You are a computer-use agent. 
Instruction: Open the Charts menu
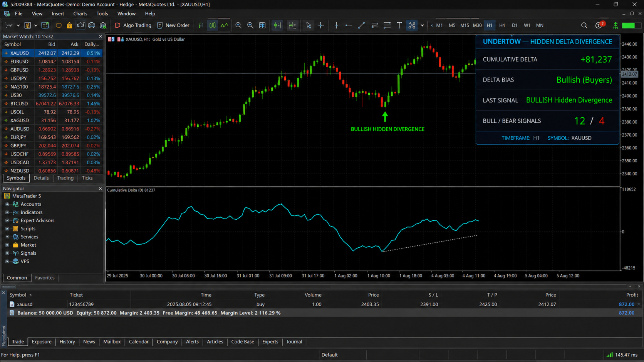80,13
